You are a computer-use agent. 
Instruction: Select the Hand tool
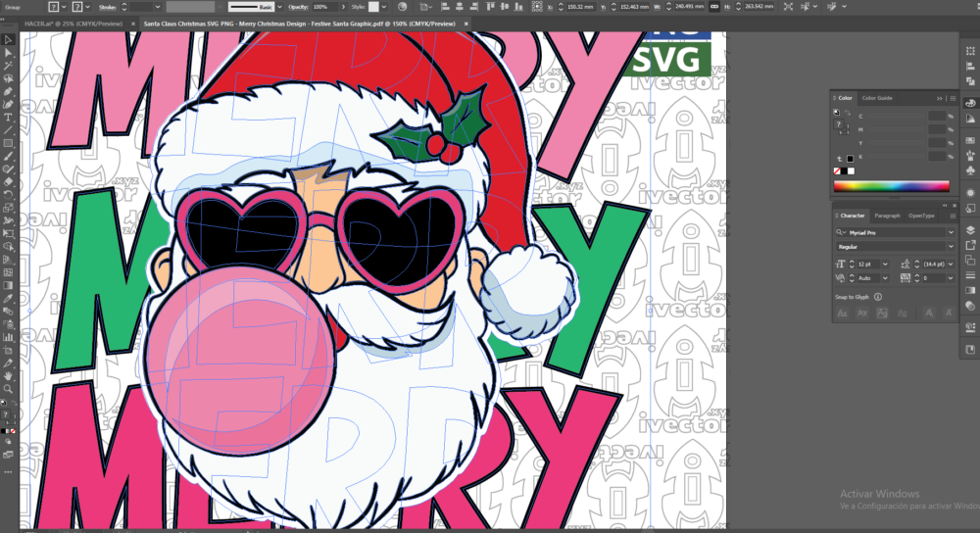pyautogui.click(x=8, y=376)
